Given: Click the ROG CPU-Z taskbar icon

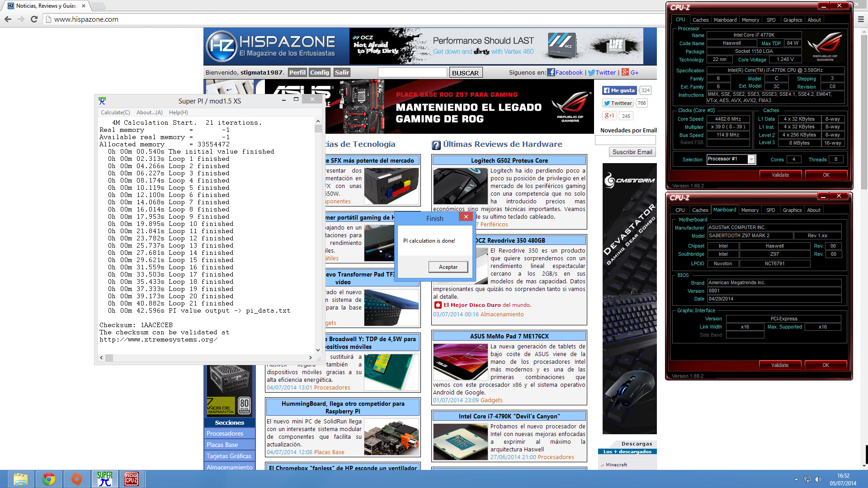Looking at the screenshot, I should click(132, 479).
